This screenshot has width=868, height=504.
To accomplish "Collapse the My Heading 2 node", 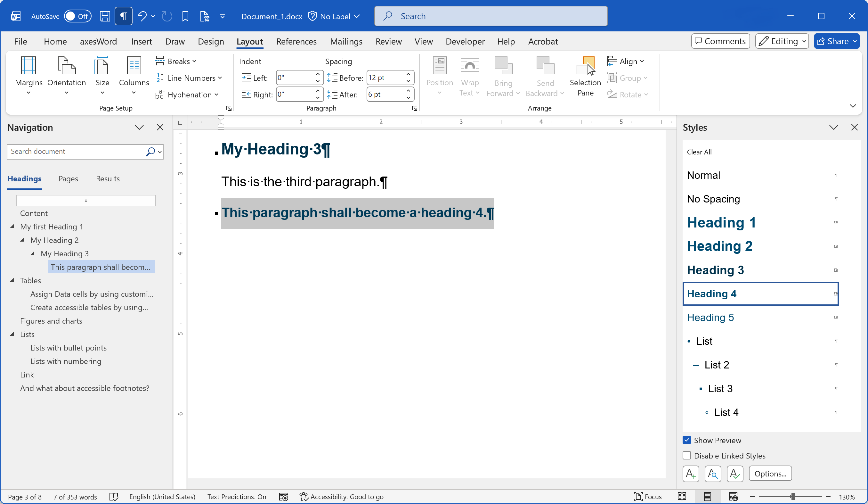I will click(22, 240).
